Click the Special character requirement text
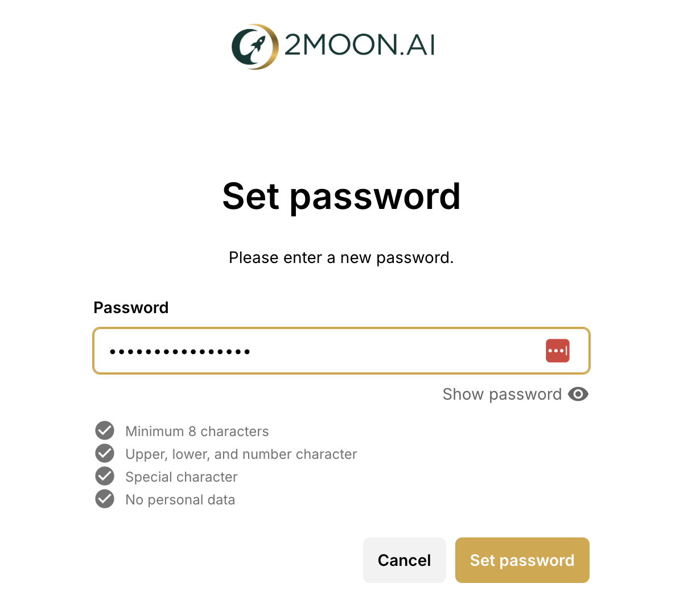 [182, 477]
